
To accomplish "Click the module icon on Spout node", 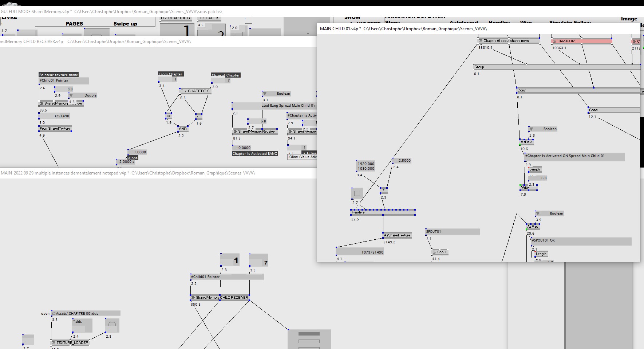I will tap(434, 252).
